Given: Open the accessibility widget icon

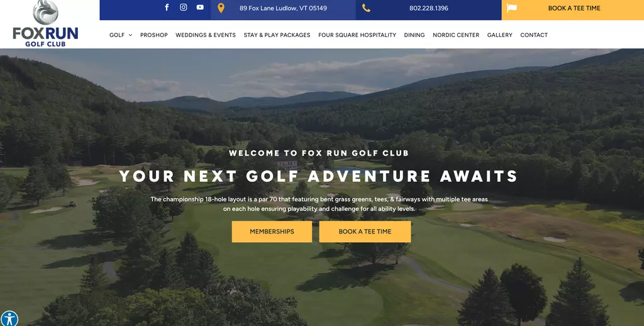Looking at the screenshot, I should tap(9, 318).
